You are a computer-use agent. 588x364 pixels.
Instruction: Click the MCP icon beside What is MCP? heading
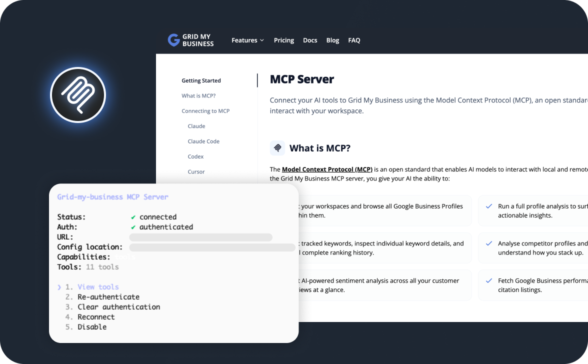[x=277, y=148]
